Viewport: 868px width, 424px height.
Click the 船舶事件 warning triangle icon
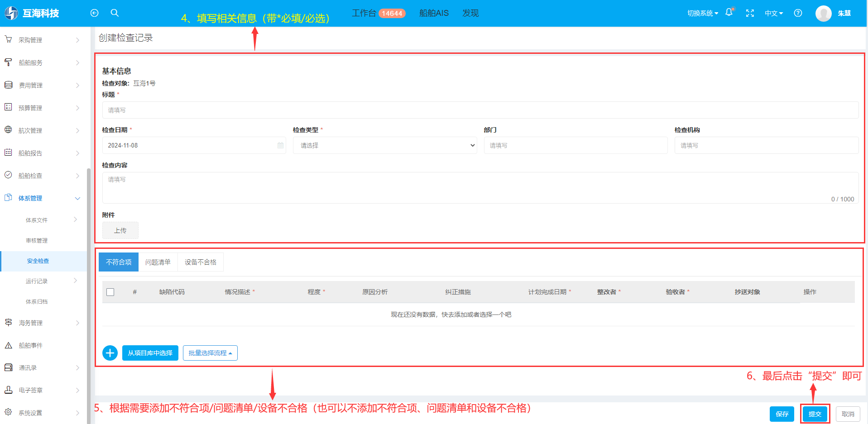pyautogui.click(x=8, y=345)
